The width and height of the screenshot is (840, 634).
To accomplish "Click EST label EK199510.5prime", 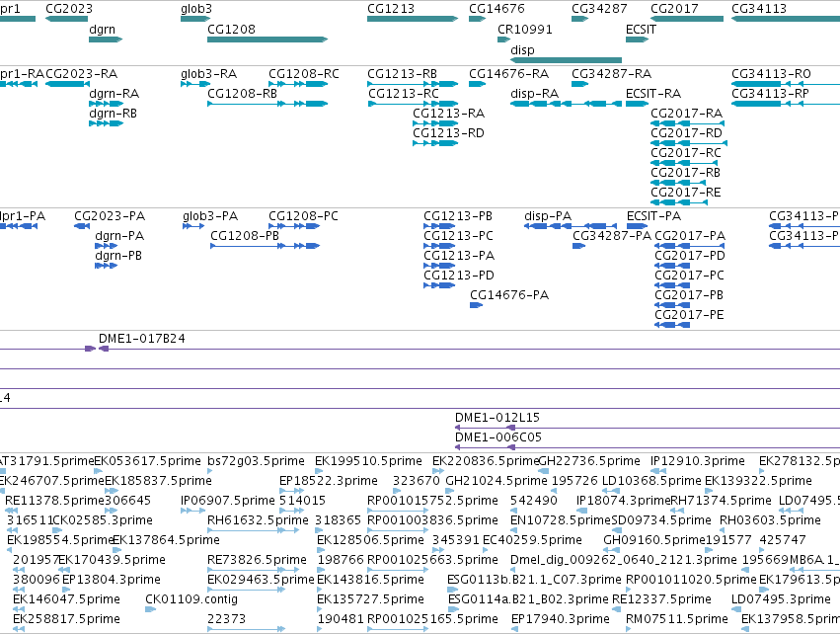I will pos(368,461).
